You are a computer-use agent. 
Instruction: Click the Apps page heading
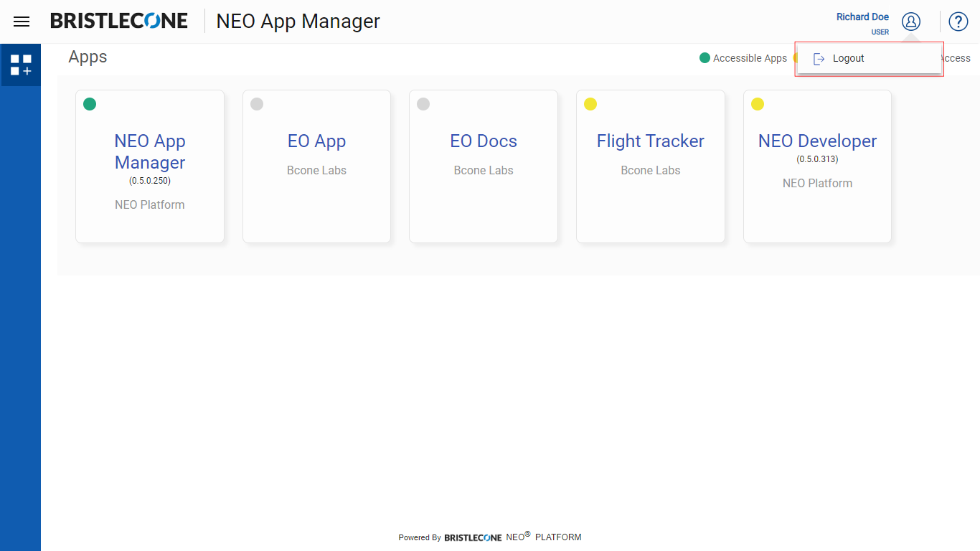(x=88, y=57)
